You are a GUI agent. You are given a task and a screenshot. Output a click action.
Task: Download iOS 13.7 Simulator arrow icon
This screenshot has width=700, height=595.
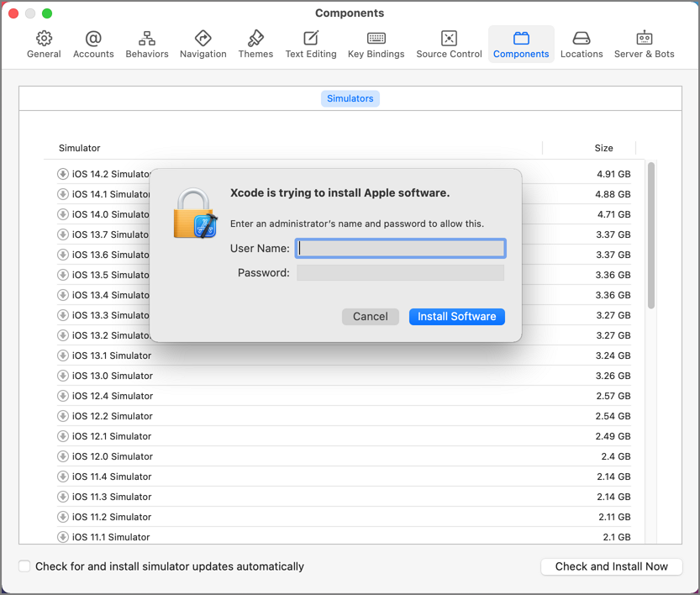pyautogui.click(x=63, y=234)
